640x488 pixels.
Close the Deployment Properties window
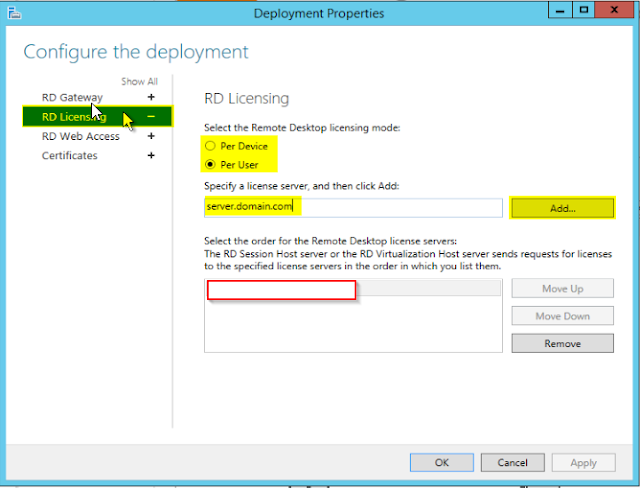[x=614, y=10]
